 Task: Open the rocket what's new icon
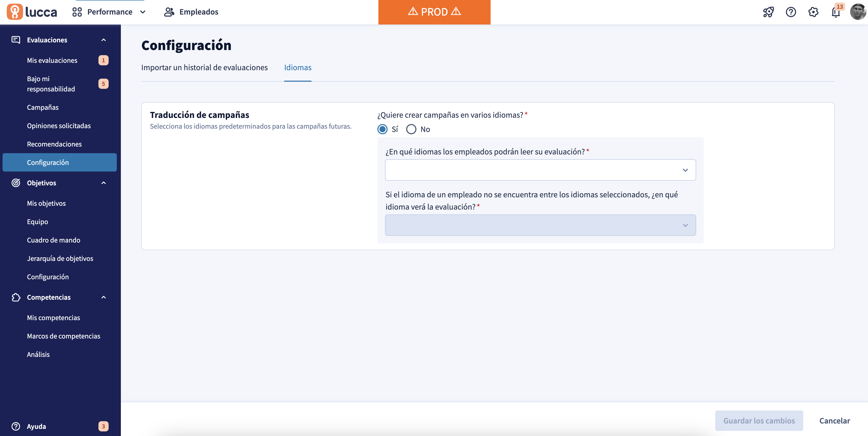(768, 12)
